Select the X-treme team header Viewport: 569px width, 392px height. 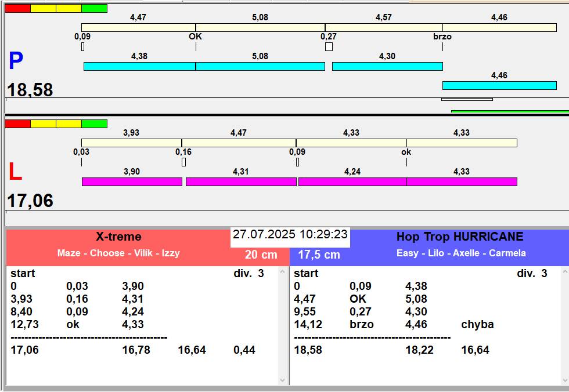click(118, 237)
